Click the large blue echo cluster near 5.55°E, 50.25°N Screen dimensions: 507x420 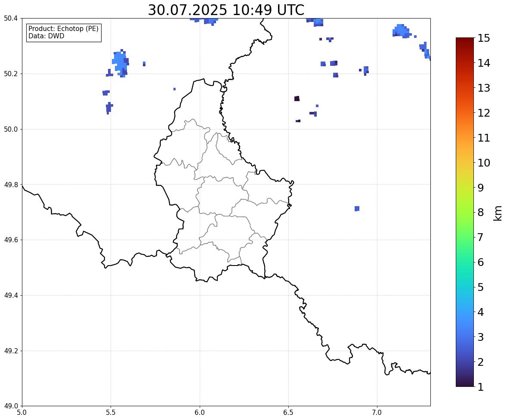(120, 63)
